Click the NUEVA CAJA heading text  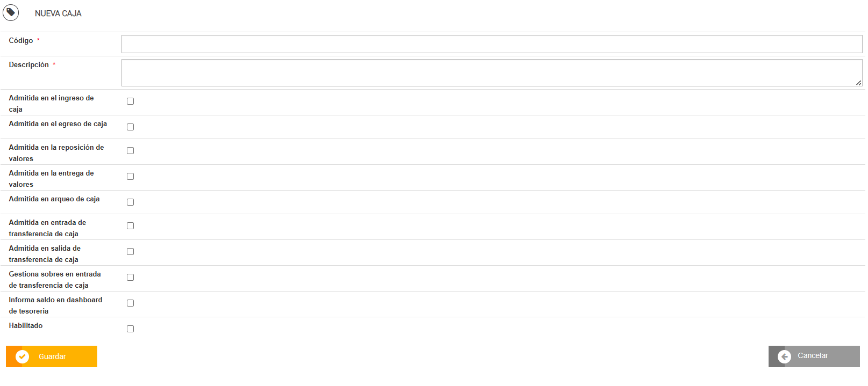pyautogui.click(x=58, y=13)
